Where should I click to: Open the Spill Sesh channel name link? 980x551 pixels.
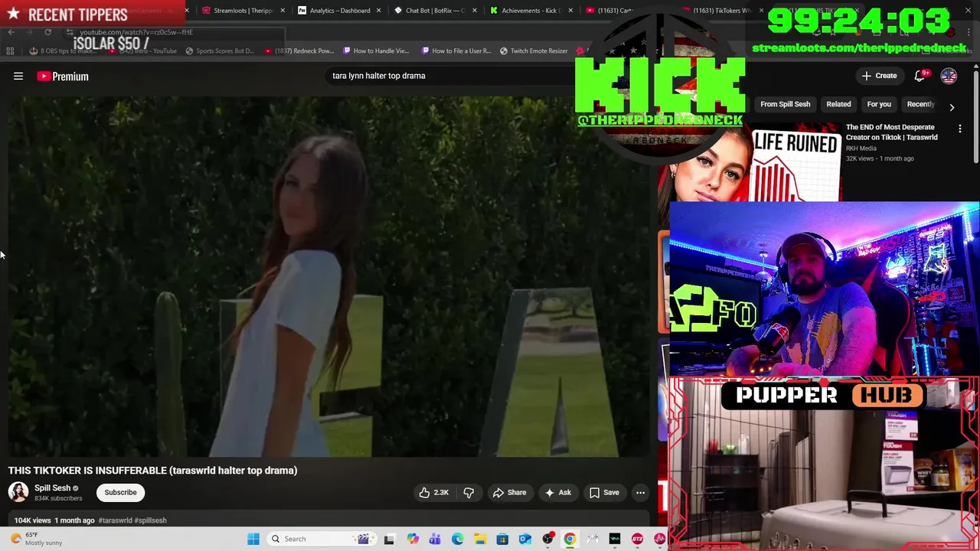52,487
